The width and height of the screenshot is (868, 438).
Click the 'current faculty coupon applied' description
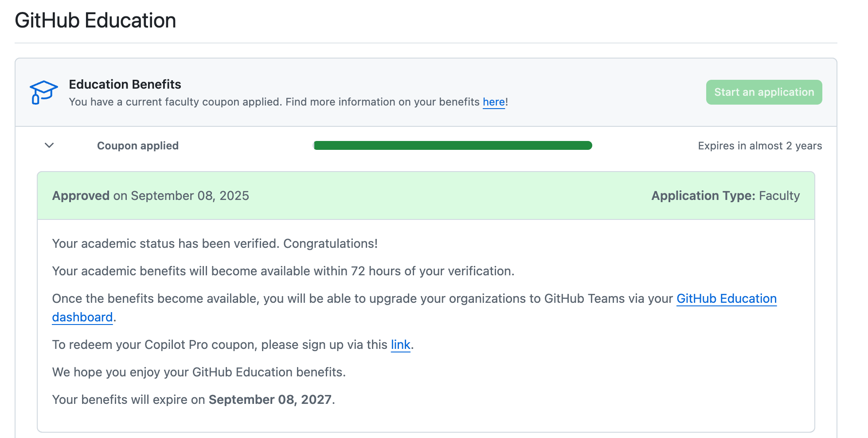pos(274,102)
